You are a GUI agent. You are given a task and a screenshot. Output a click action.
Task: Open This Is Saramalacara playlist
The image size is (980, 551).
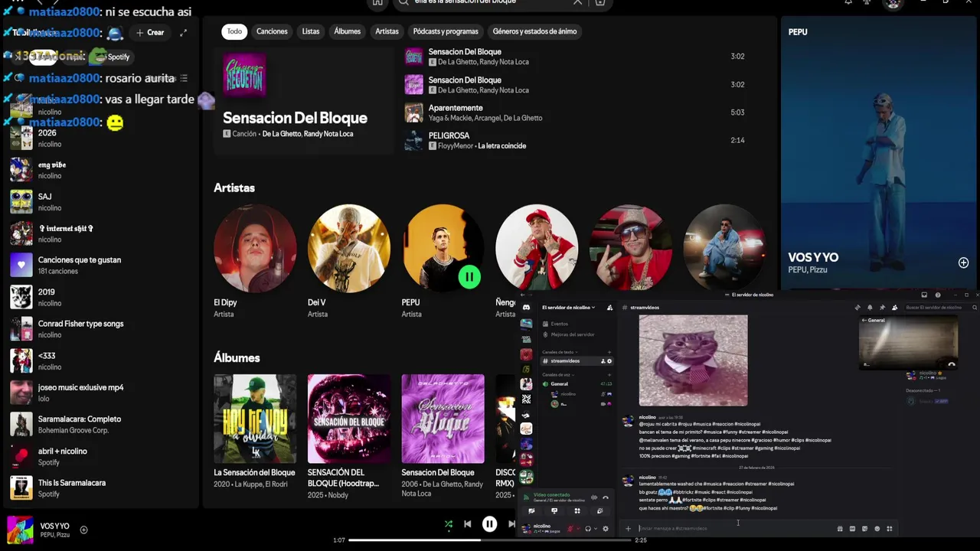pyautogui.click(x=100, y=488)
